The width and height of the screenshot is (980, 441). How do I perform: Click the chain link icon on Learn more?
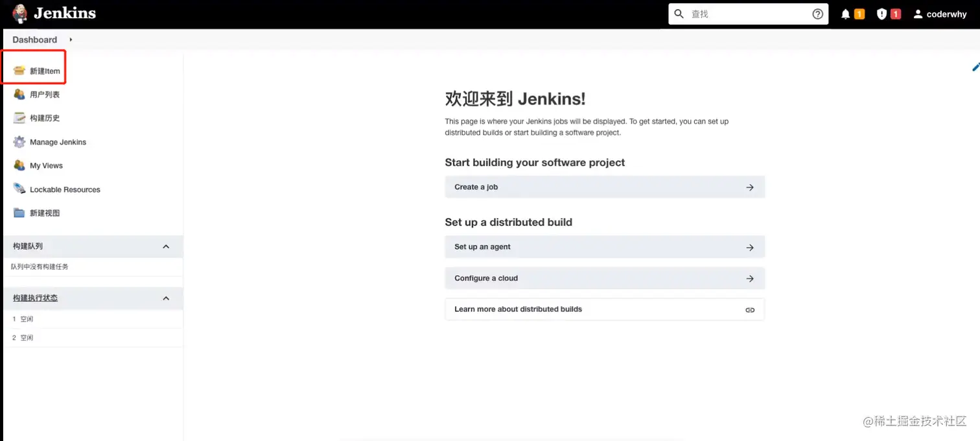pyautogui.click(x=750, y=310)
